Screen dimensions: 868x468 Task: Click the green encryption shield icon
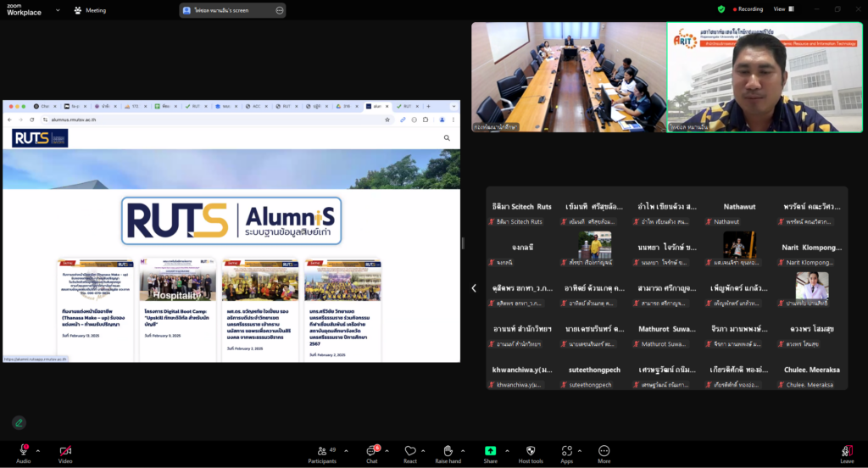pyautogui.click(x=721, y=9)
